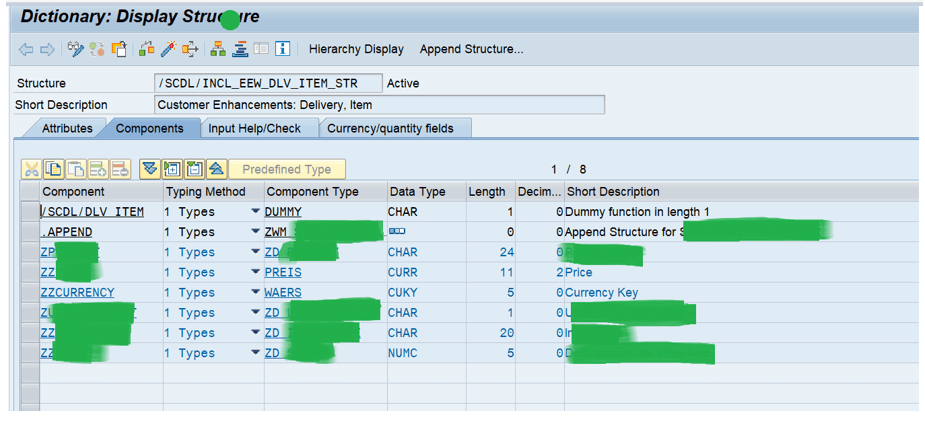Viewport: 925px width, 422px height.
Task: Click the Short Description column header
Action: (x=743, y=192)
